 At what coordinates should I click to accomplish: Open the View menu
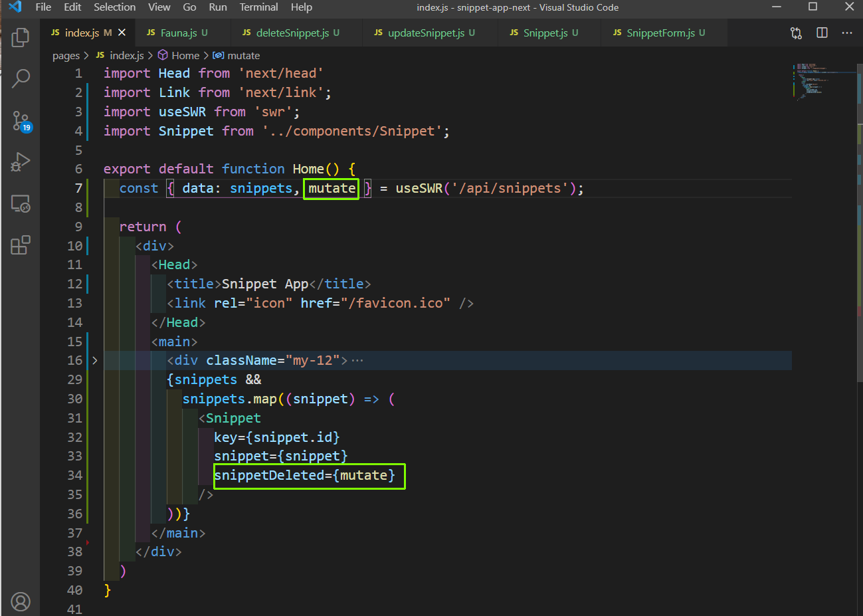pyautogui.click(x=159, y=7)
